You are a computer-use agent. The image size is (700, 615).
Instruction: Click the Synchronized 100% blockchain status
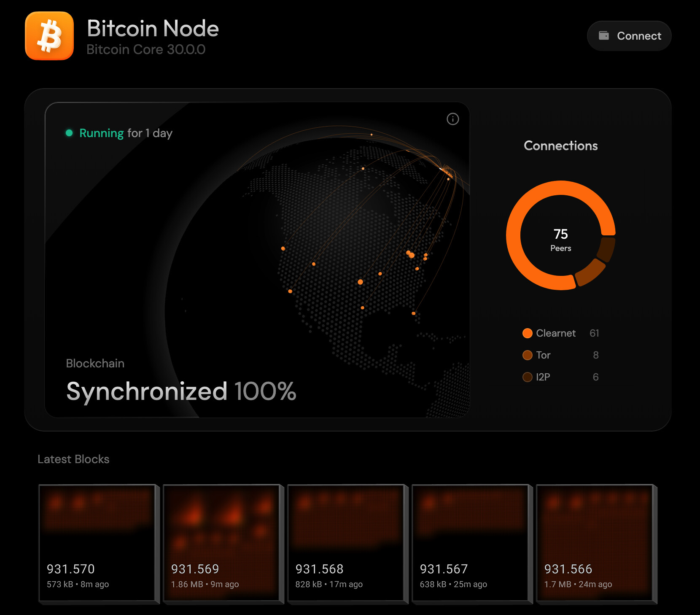click(181, 391)
